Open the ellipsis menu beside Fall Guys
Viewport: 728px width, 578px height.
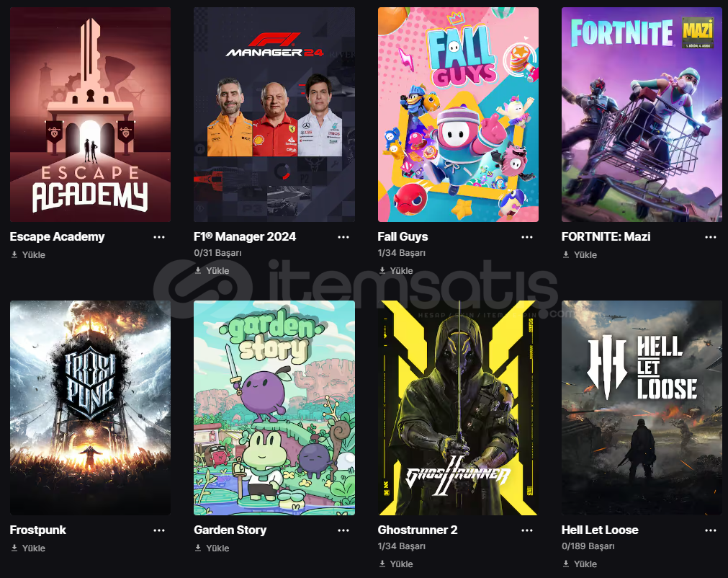pos(527,237)
